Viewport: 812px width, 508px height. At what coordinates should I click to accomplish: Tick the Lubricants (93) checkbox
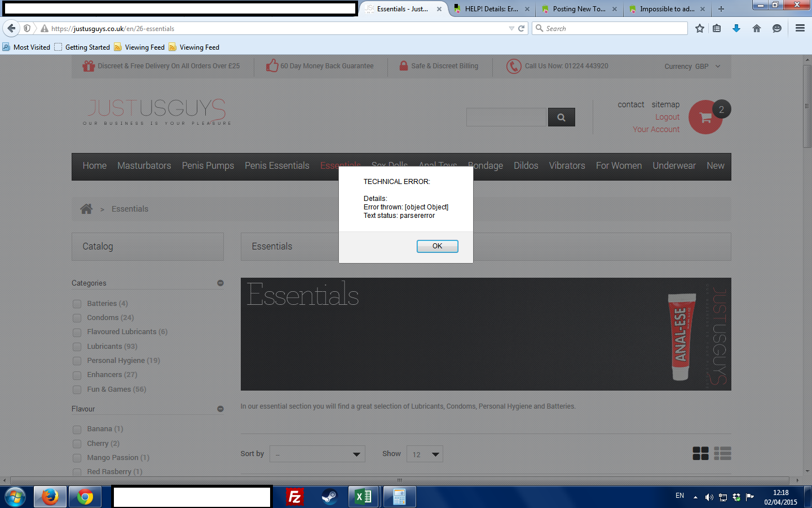(x=77, y=347)
